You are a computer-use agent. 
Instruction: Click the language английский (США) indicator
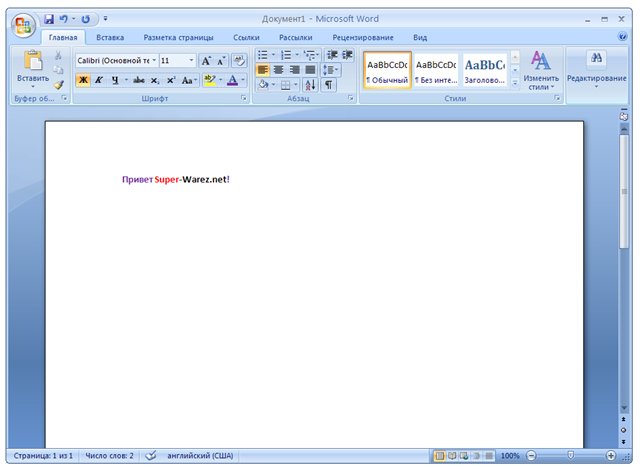[200, 455]
